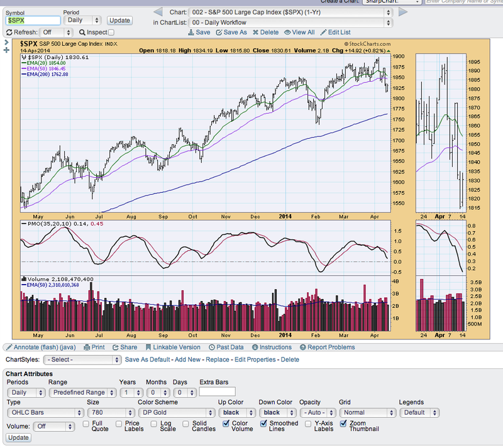Image resolution: width=503 pixels, height=448 pixels.
Task: Click the Delete X icon
Action: click(255, 33)
